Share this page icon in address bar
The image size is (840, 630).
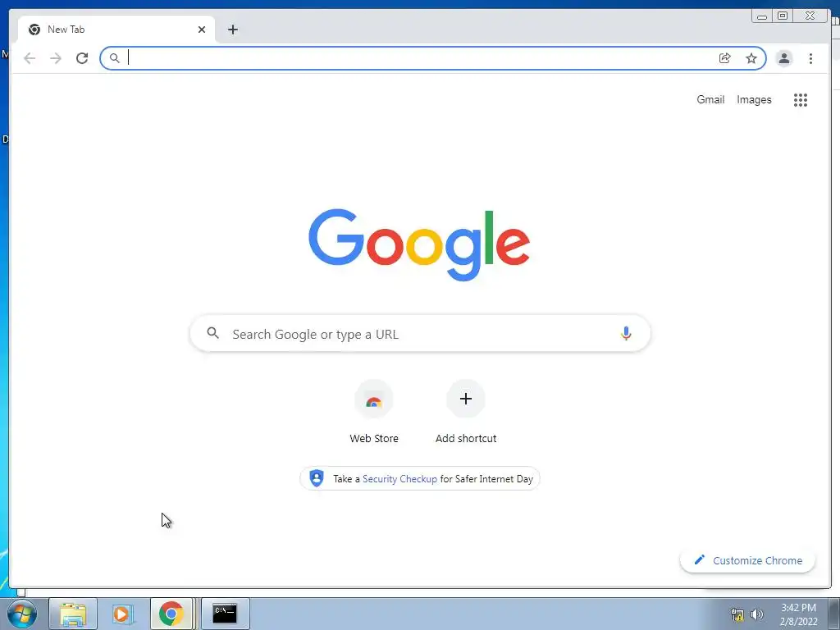[725, 58]
